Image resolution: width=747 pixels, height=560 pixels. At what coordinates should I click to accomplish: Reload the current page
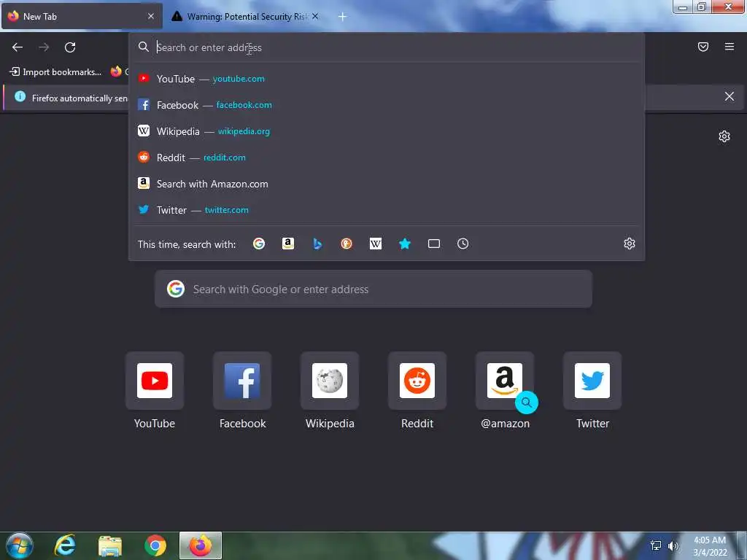click(x=70, y=47)
